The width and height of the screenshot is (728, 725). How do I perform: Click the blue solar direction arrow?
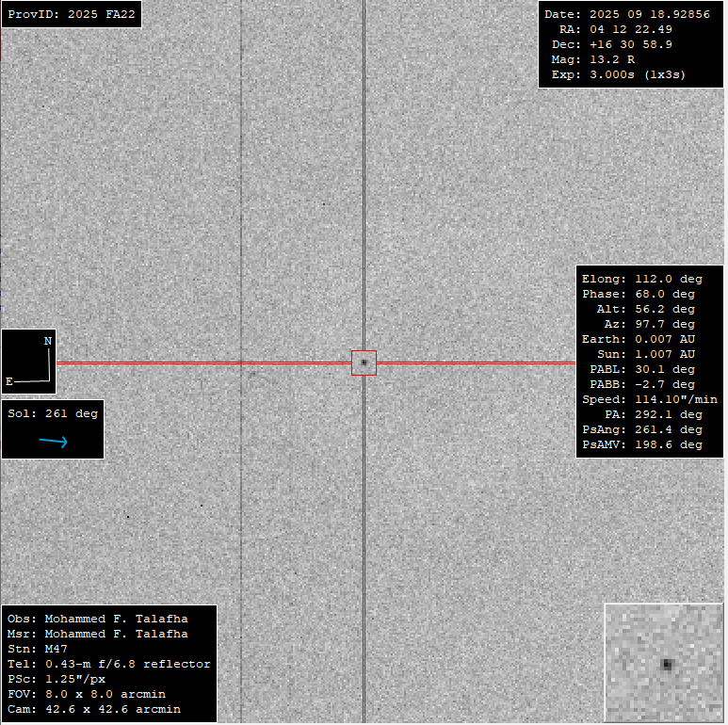(53, 441)
